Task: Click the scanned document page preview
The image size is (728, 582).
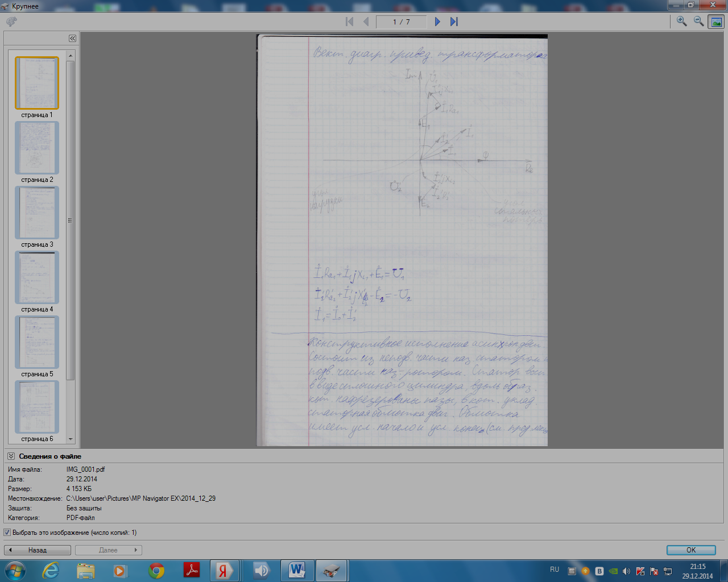Action: (x=402, y=240)
